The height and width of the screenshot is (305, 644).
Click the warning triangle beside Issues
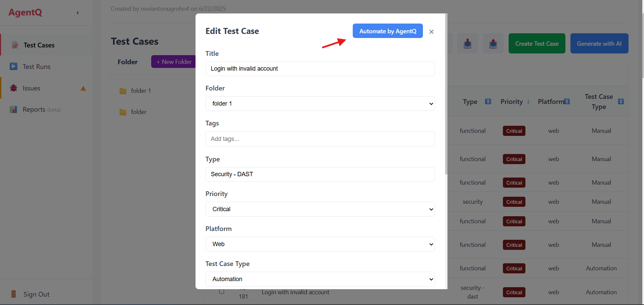click(x=83, y=88)
